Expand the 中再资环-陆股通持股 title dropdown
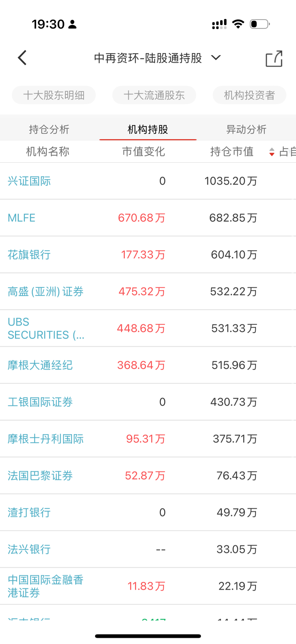 coord(216,58)
